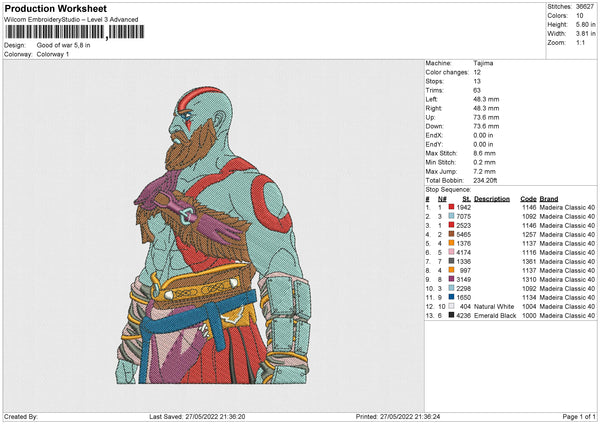Click the 'Stop Sequence:' heading
The height and width of the screenshot is (424, 600).
pyautogui.click(x=448, y=190)
